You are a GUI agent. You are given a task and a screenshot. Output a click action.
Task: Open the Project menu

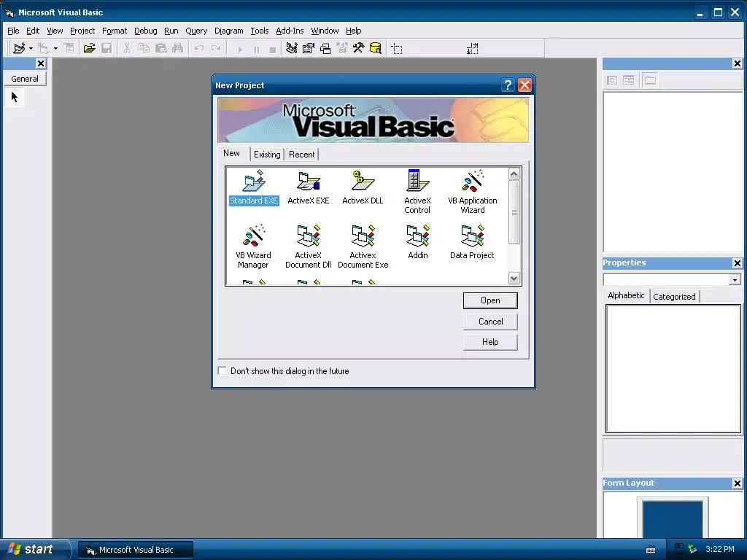coord(82,31)
